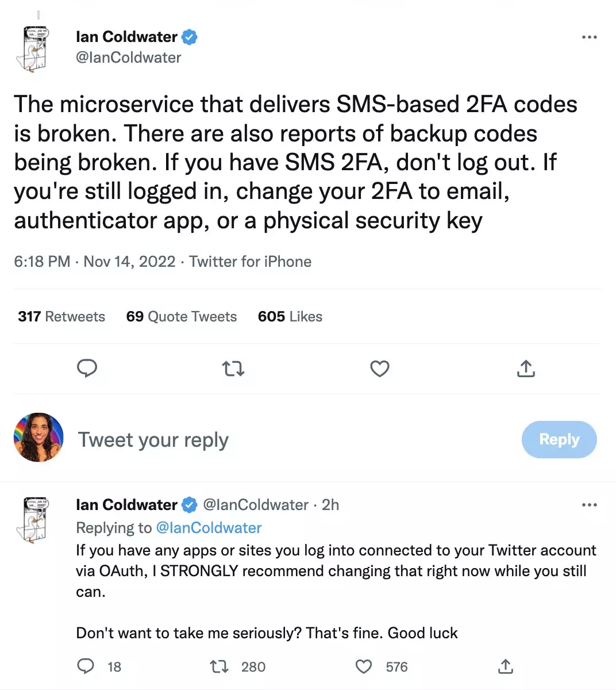Open your own profile picture beside reply box
616x690 pixels.
tap(38, 438)
